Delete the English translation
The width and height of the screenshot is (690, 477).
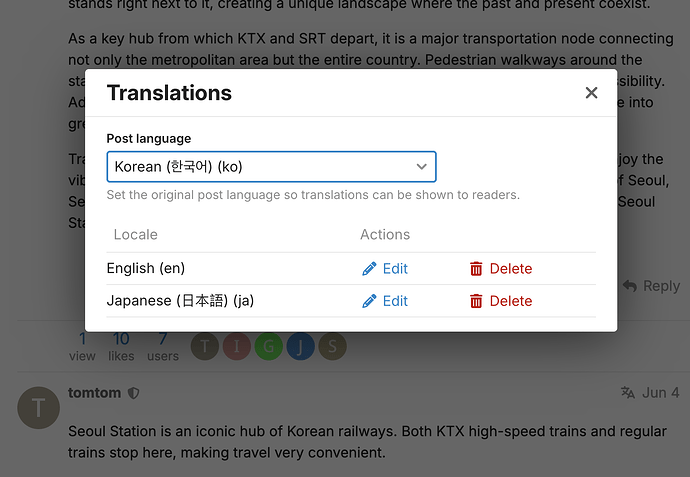click(x=501, y=269)
